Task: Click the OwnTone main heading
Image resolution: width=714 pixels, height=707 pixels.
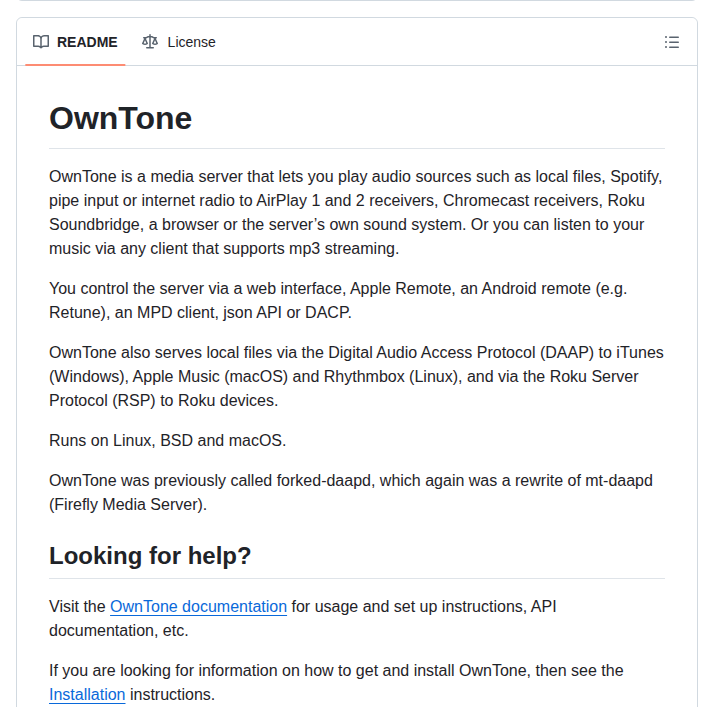Action: click(121, 118)
